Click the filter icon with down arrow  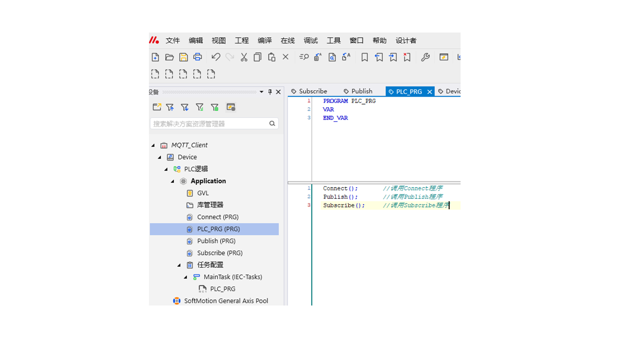pyautogui.click(x=184, y=107)
